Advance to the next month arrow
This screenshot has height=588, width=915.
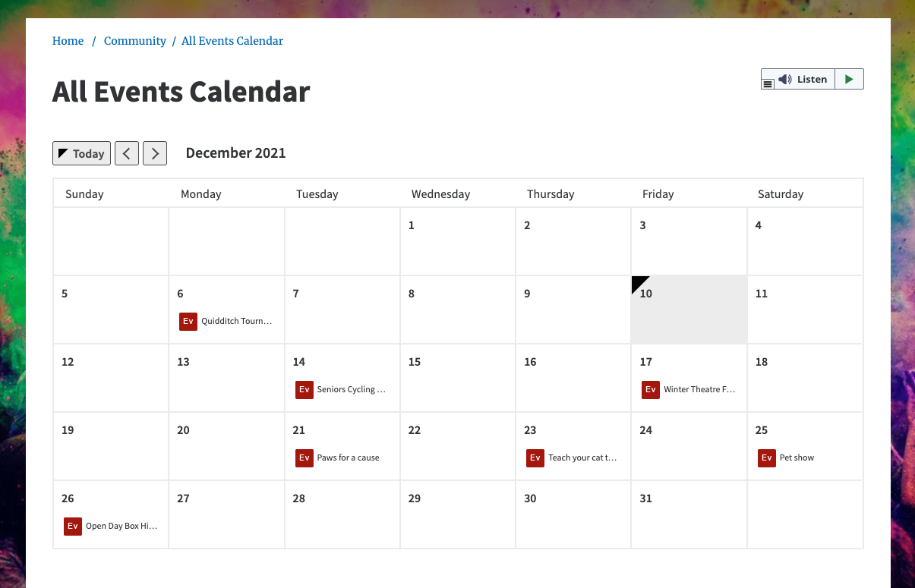click(155, 153)
